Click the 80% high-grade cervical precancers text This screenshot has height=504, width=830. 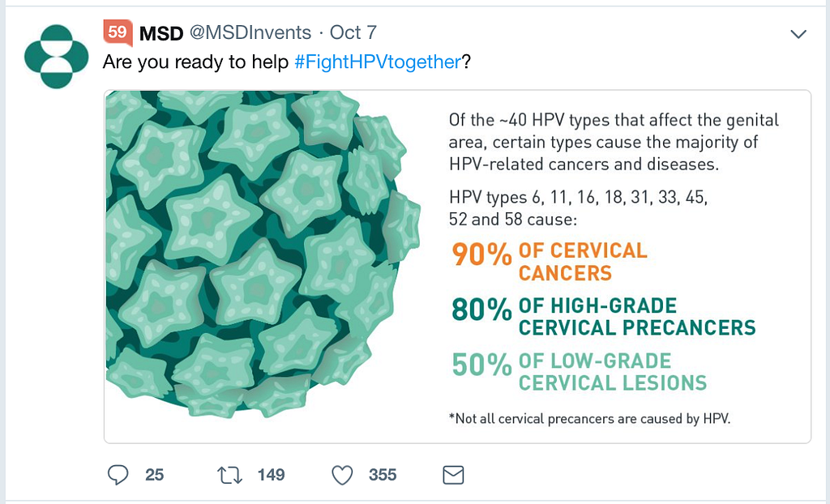point(603,317)
